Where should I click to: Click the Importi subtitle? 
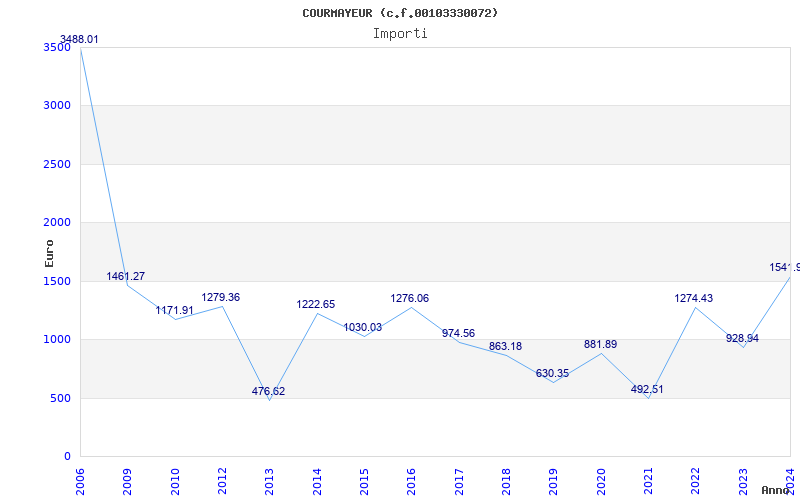400,33
